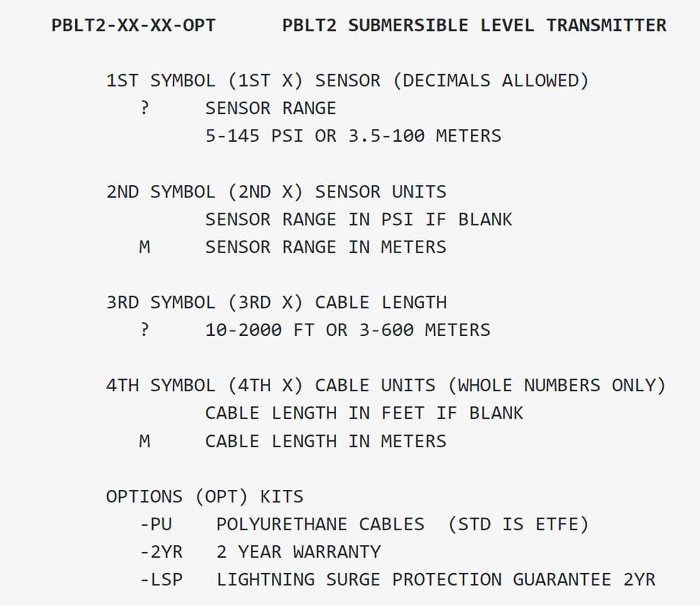Select the SENSOR RANGE IN METERS text
The image size is (700, 606).
[x=325, y=247]
